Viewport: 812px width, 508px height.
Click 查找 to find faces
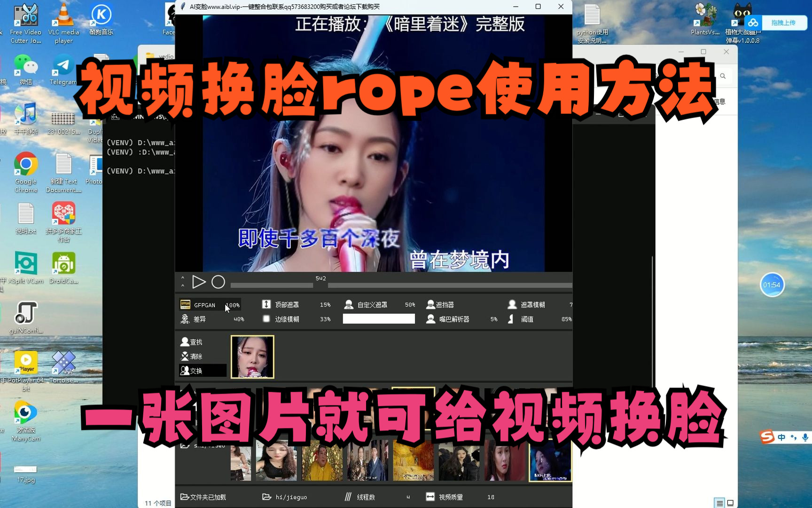(192, 341)
